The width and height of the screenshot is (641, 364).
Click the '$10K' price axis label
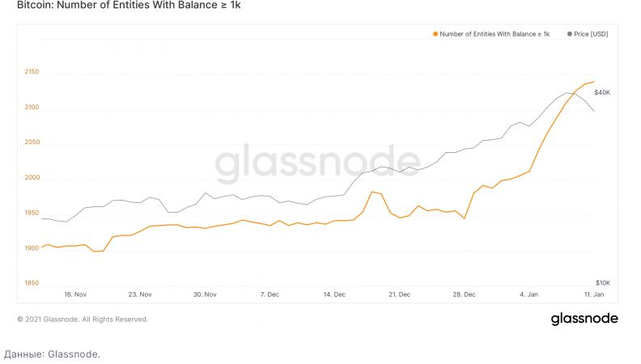pos(602,281)
